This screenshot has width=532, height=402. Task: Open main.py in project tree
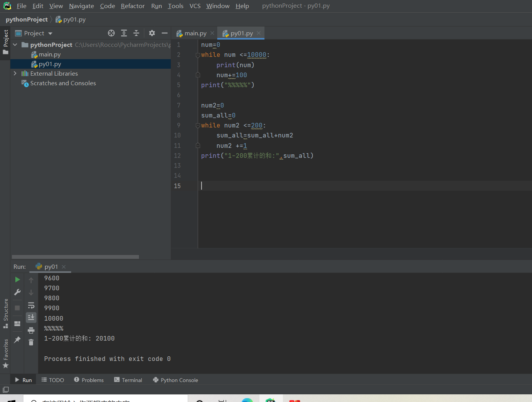[50, 55]
